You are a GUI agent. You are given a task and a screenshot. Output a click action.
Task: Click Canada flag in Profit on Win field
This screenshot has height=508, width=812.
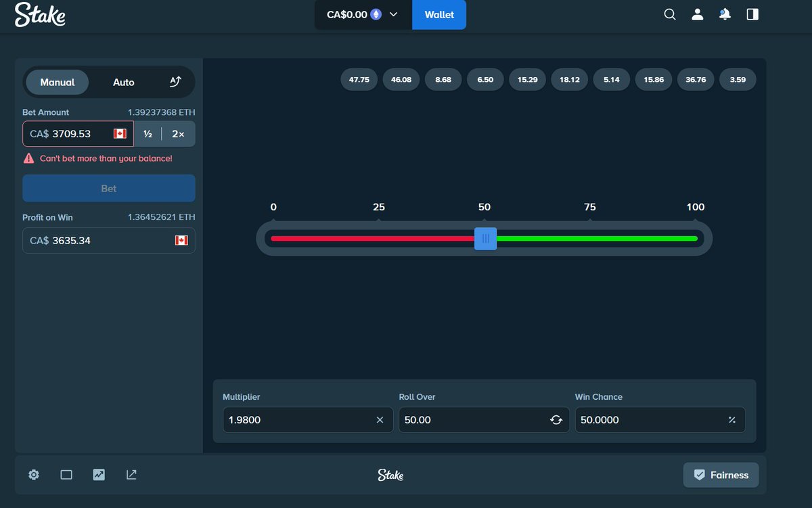[181, 241]
